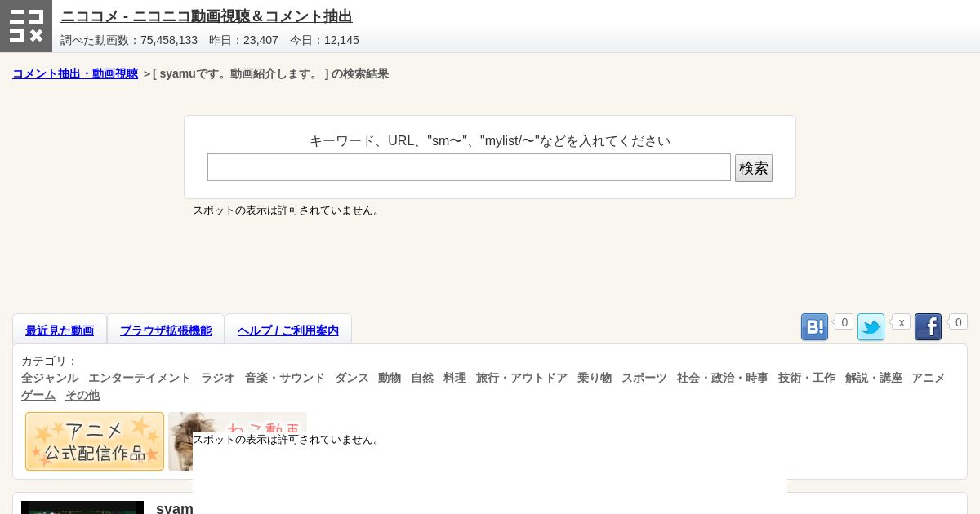Select エンターテイメント category
Screen dimensions: 980x514
coord(140,378)
